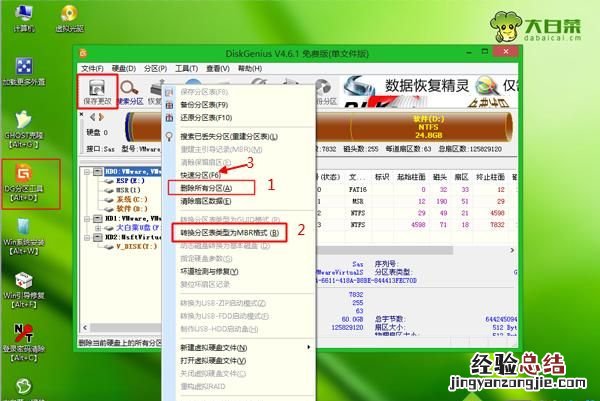Click the FAT16 partition table row

pos(416,190)
